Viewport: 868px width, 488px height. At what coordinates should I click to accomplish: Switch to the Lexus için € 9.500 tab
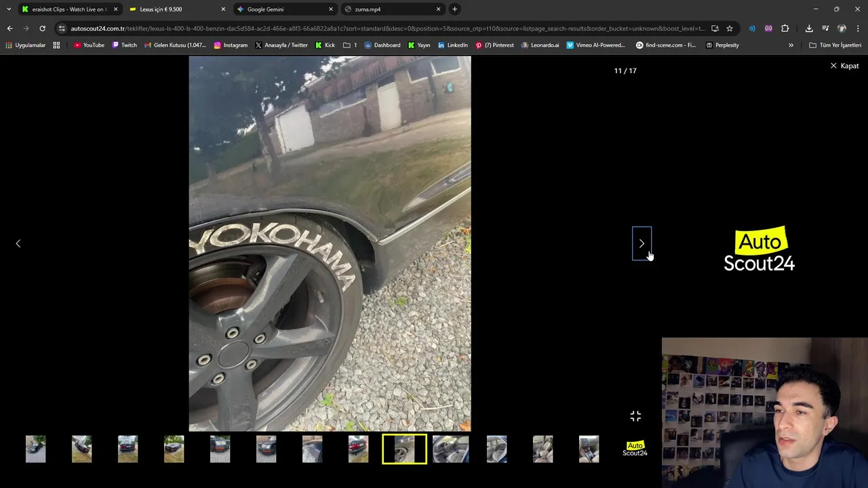click(x=178, y=9)
